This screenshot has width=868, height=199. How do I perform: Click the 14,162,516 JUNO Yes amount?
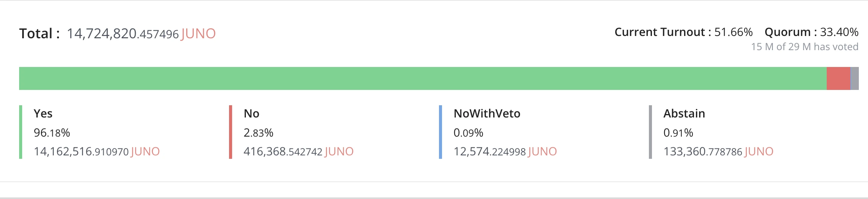pyautogui.click(x=97, y=152)
